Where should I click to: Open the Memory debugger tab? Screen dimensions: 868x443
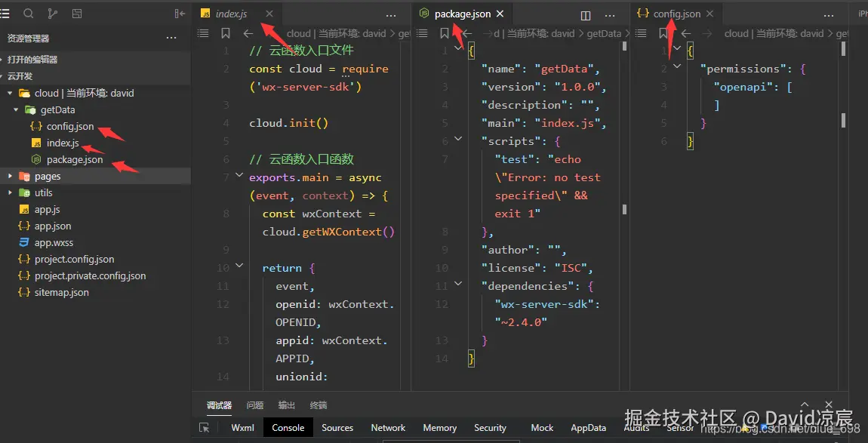pyautogui.click(x=439, y=427)
